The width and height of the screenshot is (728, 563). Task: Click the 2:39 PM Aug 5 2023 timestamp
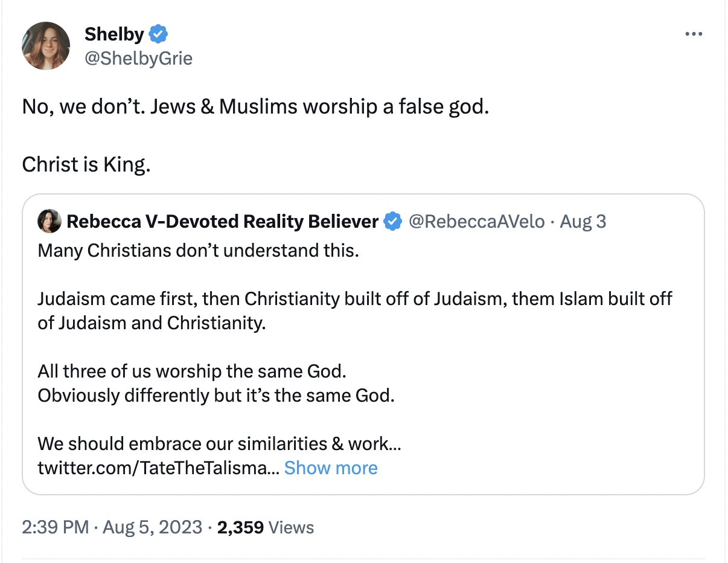(112, 527)
